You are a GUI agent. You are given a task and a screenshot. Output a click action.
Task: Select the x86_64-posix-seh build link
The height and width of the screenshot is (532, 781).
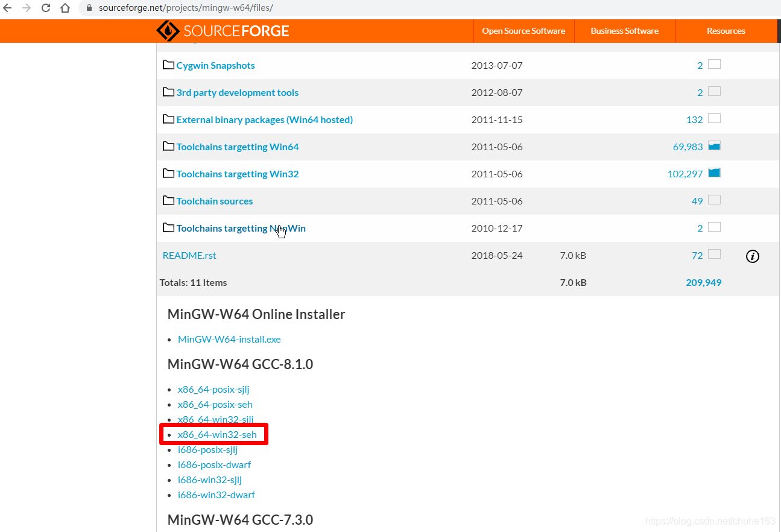click(x=215, y=404)
